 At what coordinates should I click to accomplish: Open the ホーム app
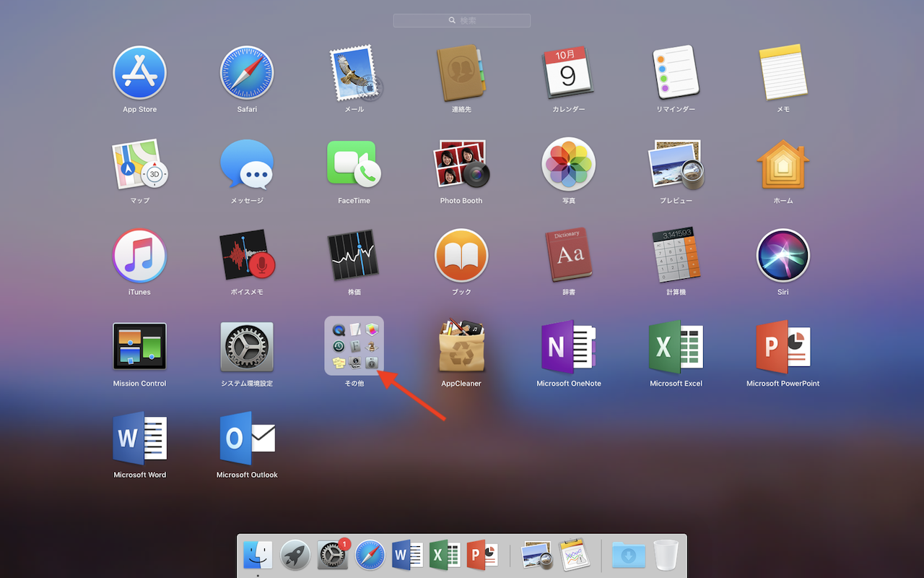(783, 164)
